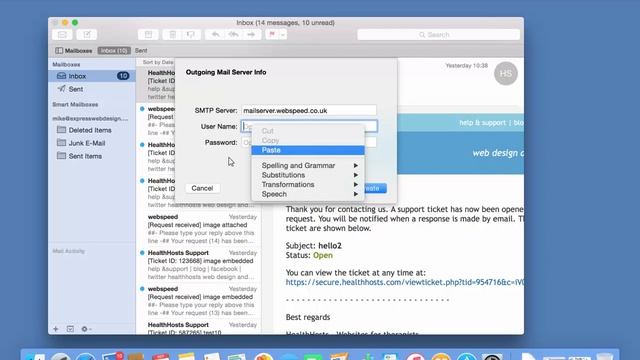Choose Cut in the context menu
Screen dimensions: 640x360
308,131
